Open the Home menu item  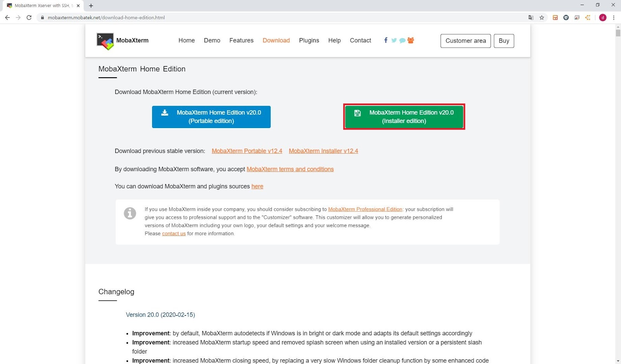coord(187,40)
